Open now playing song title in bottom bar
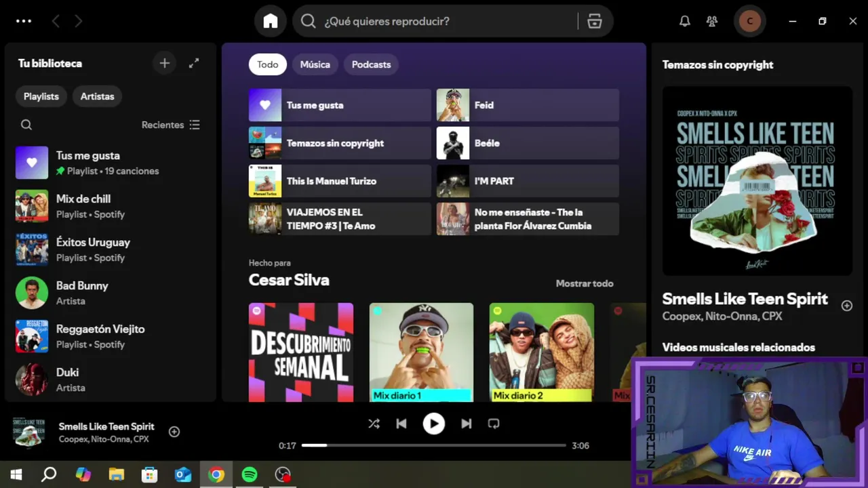This screenshot has width=868, height=488. 106,426
